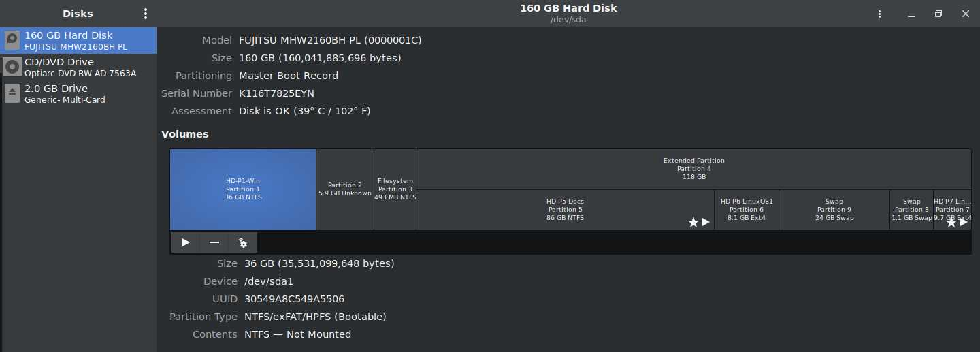The image size is (980, 352).
Task: Open the Disks application menu
Action: coord(145,14)
